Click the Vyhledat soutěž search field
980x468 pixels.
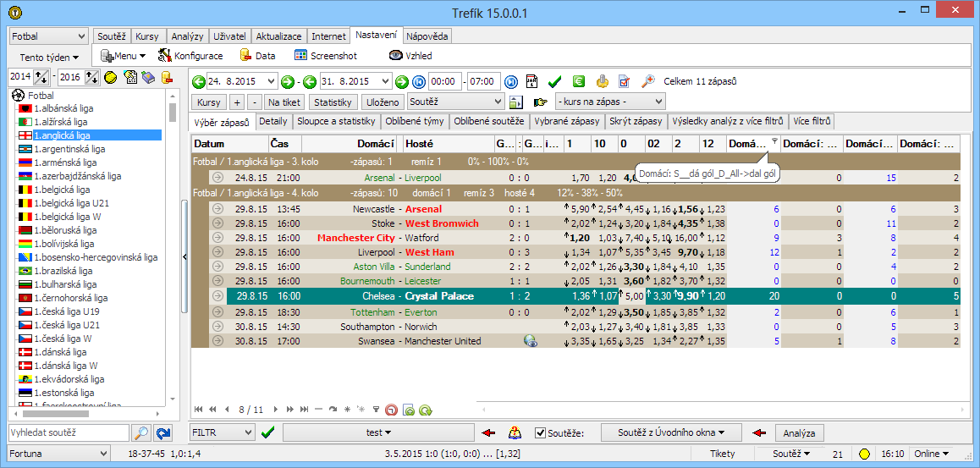pyautogui.click(x=69, y=433)
